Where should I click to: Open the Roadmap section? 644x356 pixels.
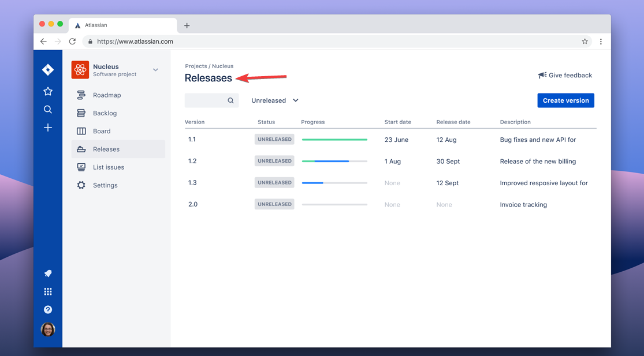pos(106,95)
